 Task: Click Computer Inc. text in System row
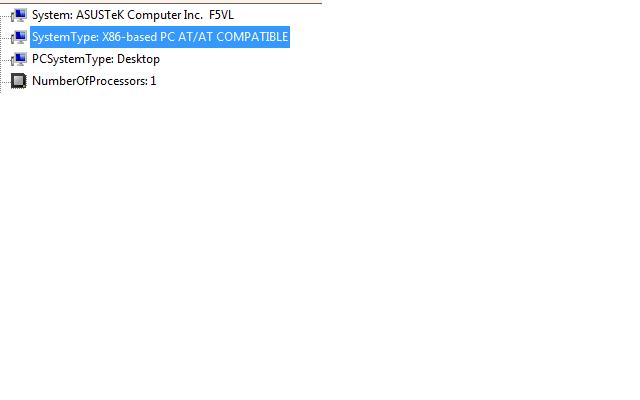click(165, 15)
